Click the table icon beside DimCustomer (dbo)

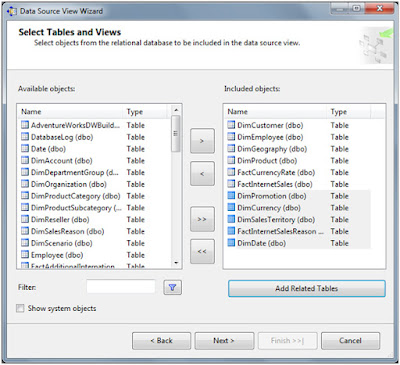231,125
